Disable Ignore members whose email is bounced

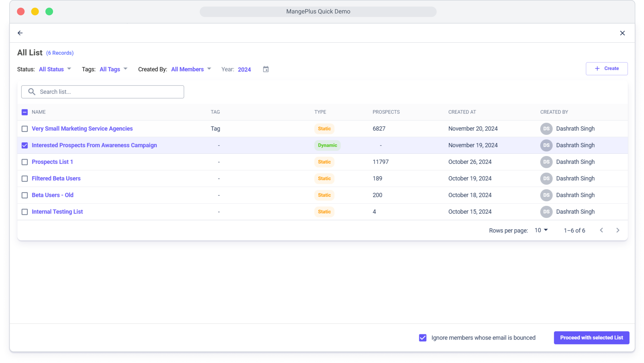[x=423, y=338]
